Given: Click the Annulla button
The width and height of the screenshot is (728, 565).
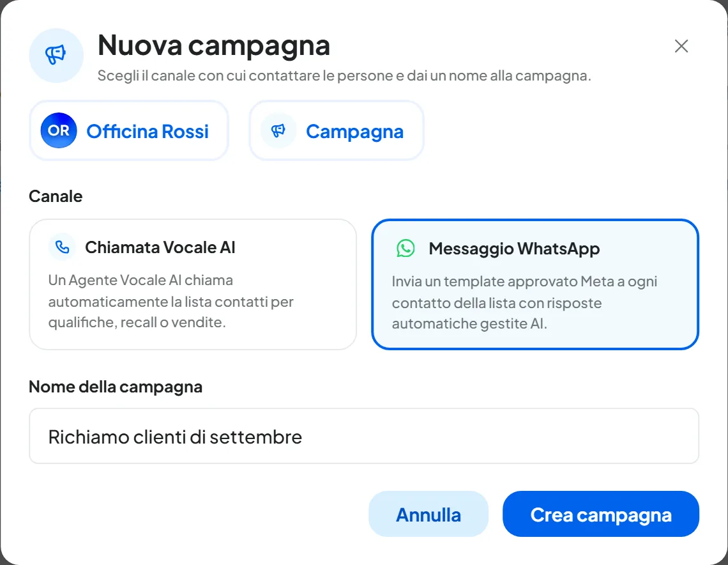Looking at the screenshot, I should (428, 514).
